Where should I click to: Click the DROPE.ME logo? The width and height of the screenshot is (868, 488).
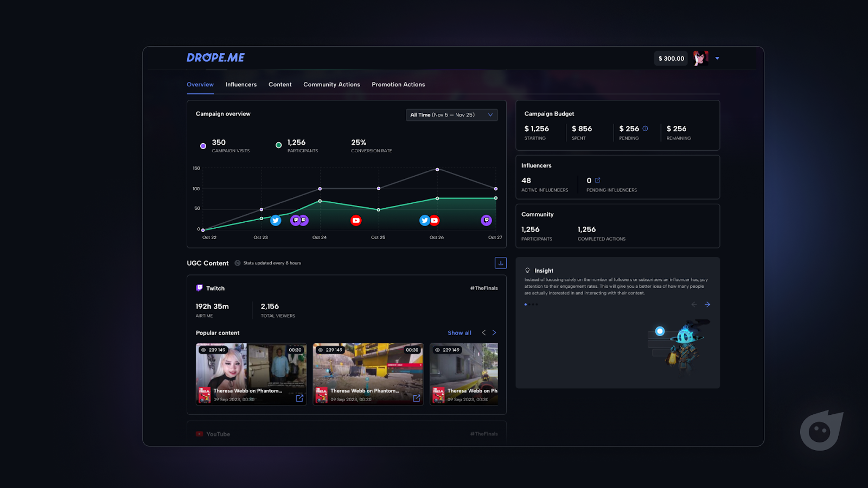[215, 57]
